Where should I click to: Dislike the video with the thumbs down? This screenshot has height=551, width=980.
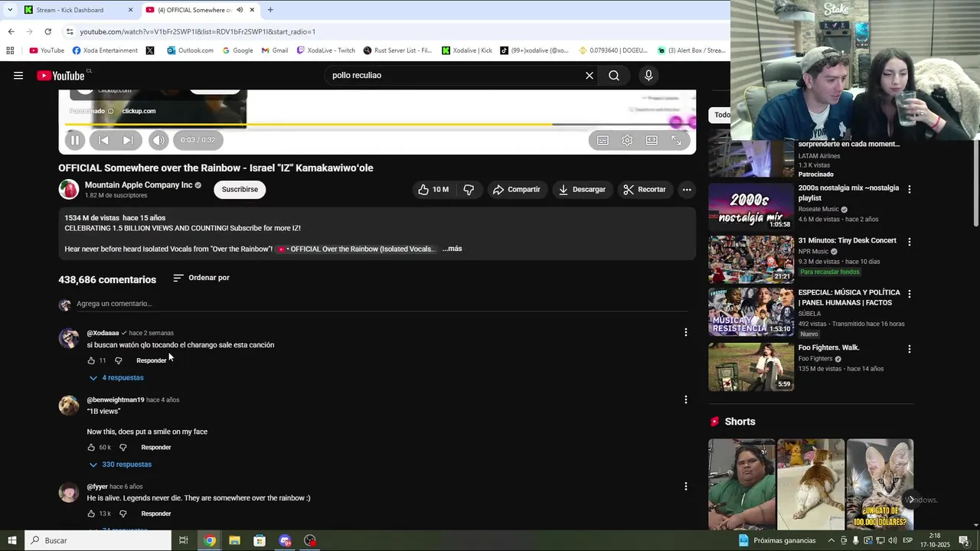(x=469, y=190)
